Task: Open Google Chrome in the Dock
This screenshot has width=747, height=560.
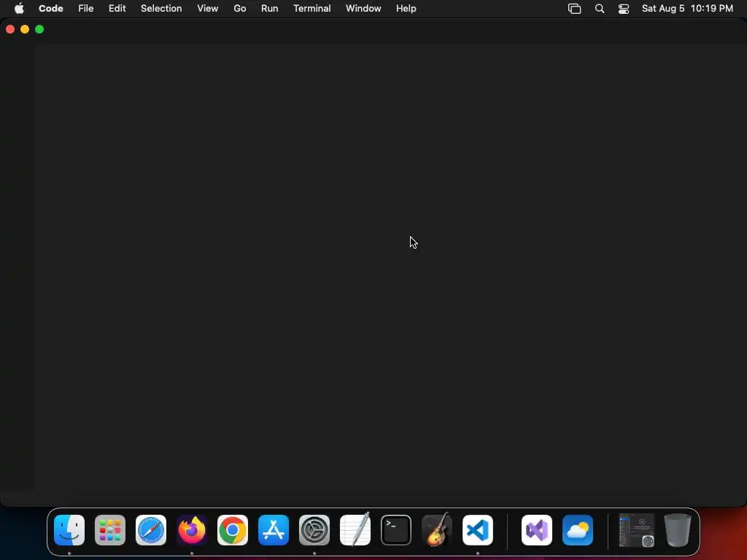Action: click(x=233, y=530)
